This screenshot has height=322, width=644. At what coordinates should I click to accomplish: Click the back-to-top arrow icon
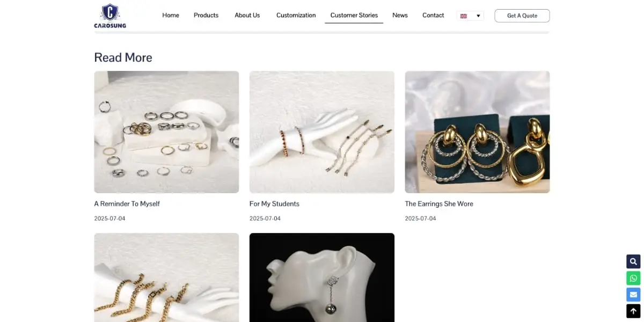tap(633, 311)
